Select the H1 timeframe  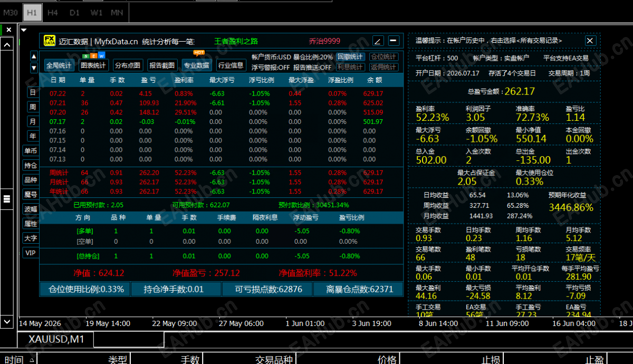(32, 12)
